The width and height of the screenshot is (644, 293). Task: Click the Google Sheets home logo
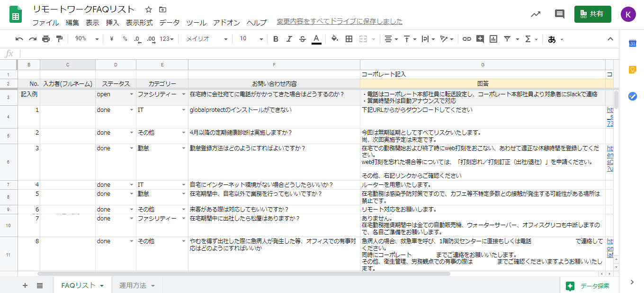16,14
